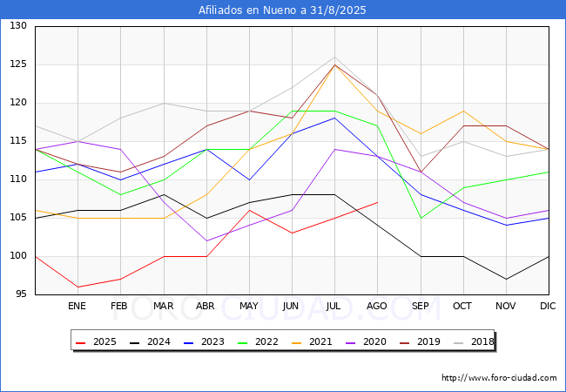This screenshot has height=392, width=566.
Task: Click the 2020 purple line low at ABR
Action: click(206, 240)
